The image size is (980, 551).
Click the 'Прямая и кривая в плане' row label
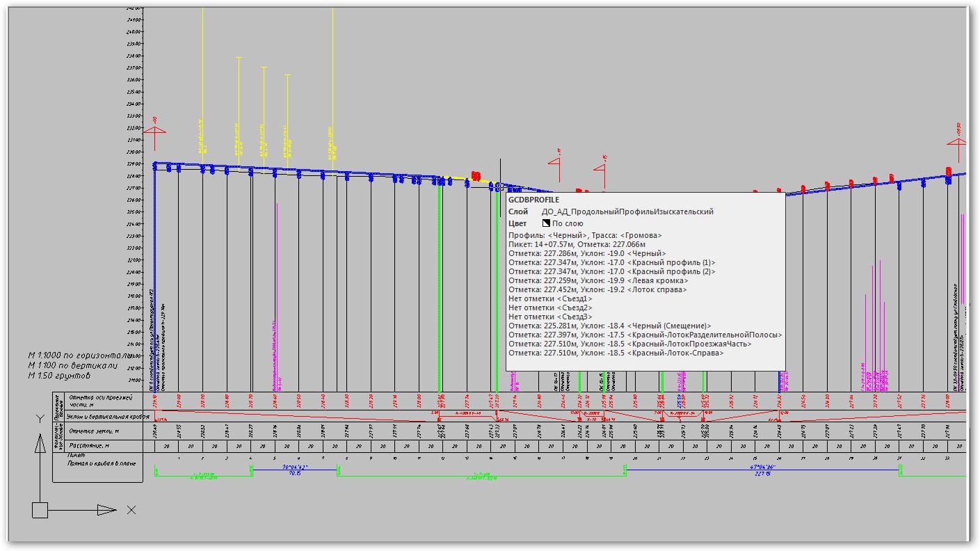pos(102,463)
